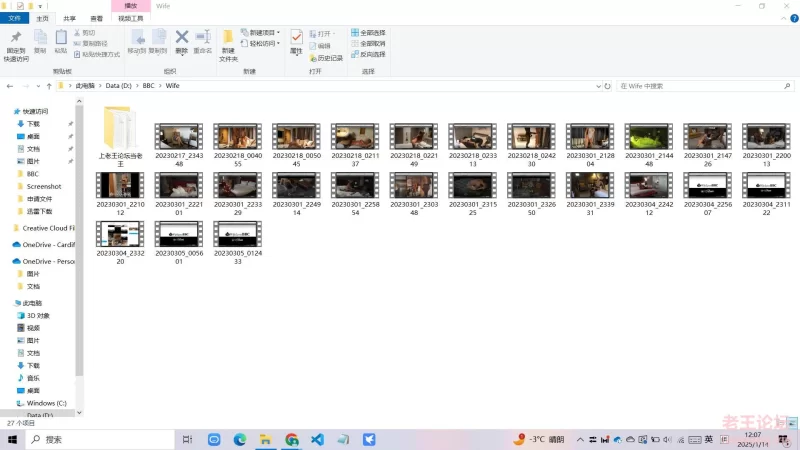
Task: Click the sidebar scrollbar down arrow
Action: [79, 413]
